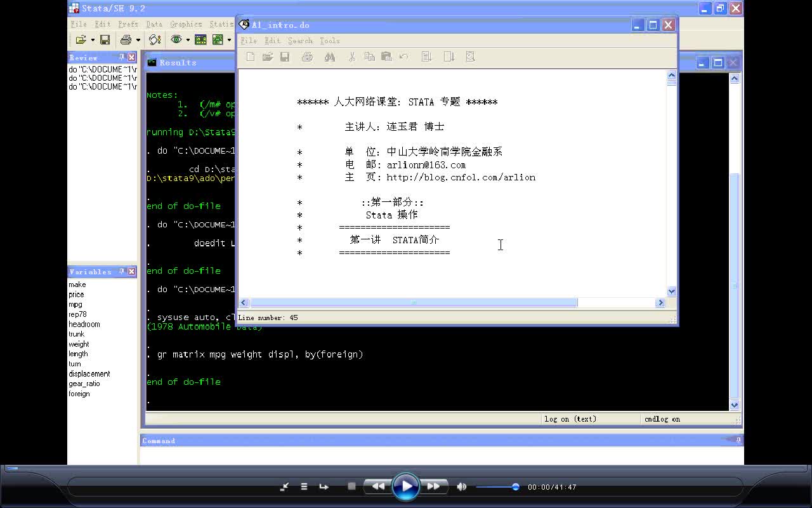Close the Review panel
The height and width of the screenshot is (508, 812).
click(131, 58)
